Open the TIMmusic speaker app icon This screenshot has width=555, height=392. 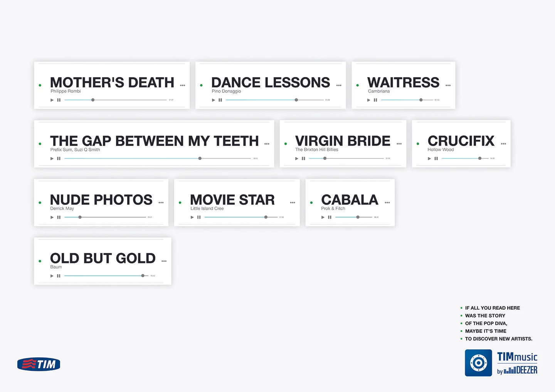(x=478, y=363)
